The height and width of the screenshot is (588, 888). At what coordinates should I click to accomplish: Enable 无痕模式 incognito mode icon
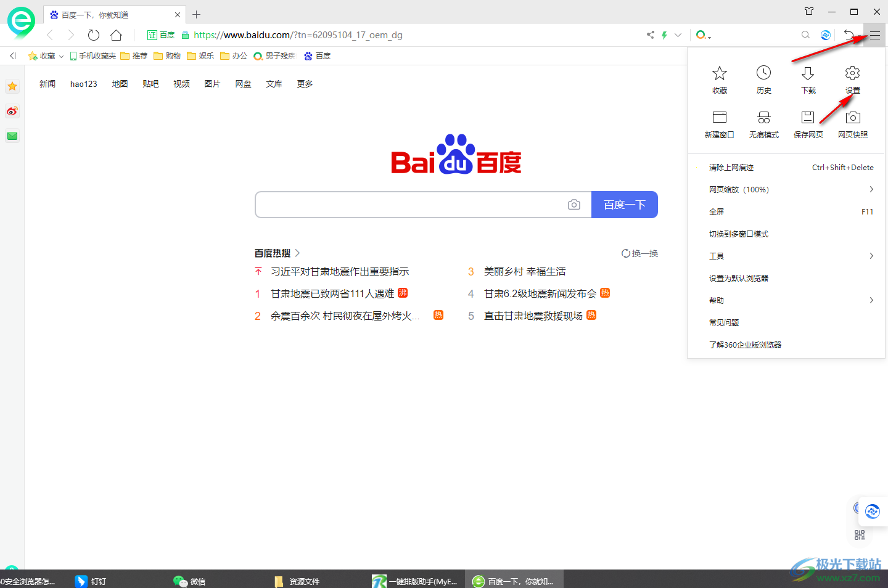(x=764, y=117)
